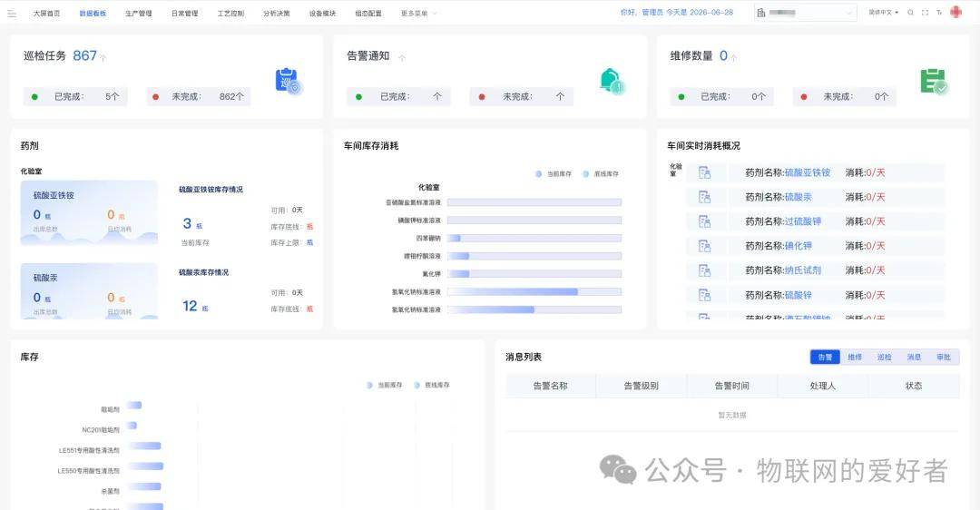Click 维修数量 未完成 0个 badge
The width and height of the screenshot is (980, 510).
point(845,97)
